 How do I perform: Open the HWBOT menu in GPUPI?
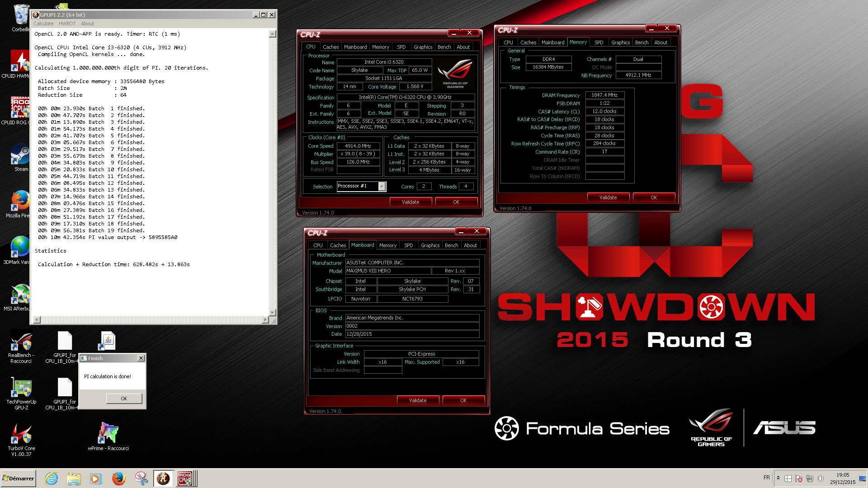pos(67,23)
